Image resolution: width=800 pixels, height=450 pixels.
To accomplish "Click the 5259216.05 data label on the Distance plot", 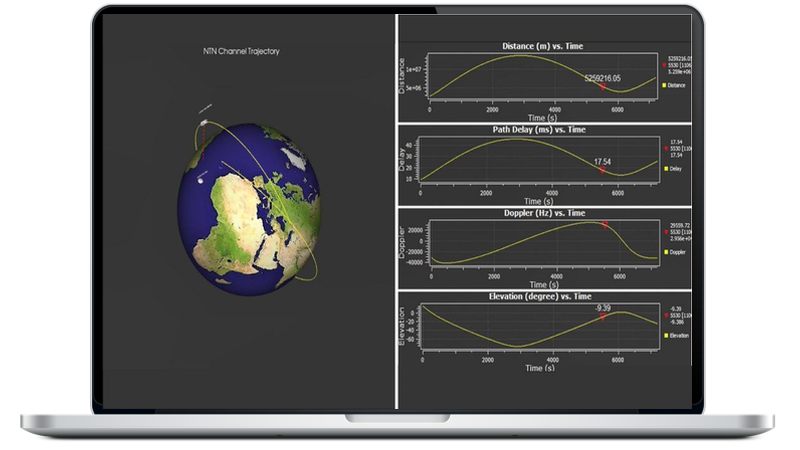I will (602, 77).
